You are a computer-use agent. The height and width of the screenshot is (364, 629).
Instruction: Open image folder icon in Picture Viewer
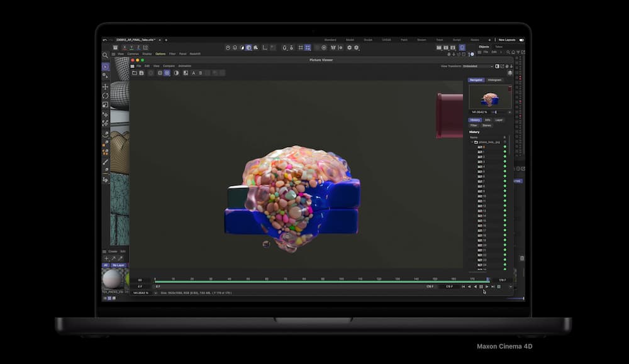[135, 73]
